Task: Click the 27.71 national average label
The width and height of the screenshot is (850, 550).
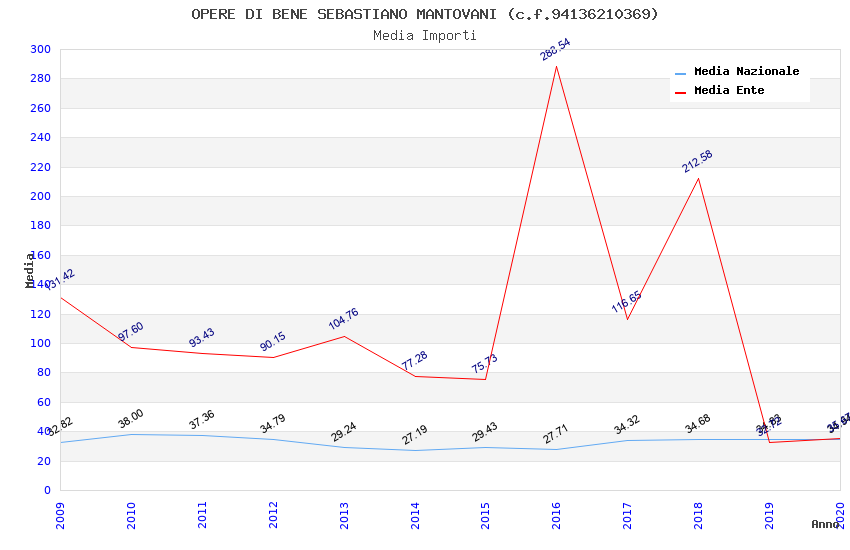Action: pyautogui.click(x=556, y=434)
